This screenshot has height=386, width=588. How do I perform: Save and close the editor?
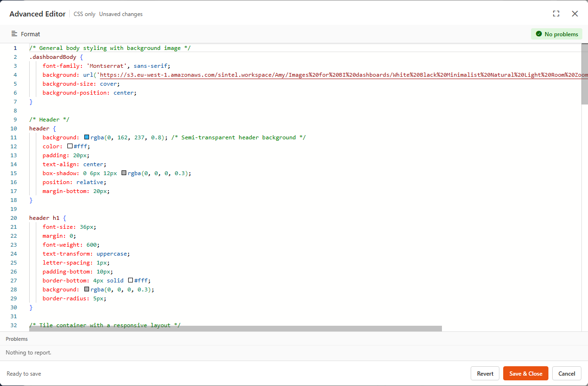click(x=526, y=373)
